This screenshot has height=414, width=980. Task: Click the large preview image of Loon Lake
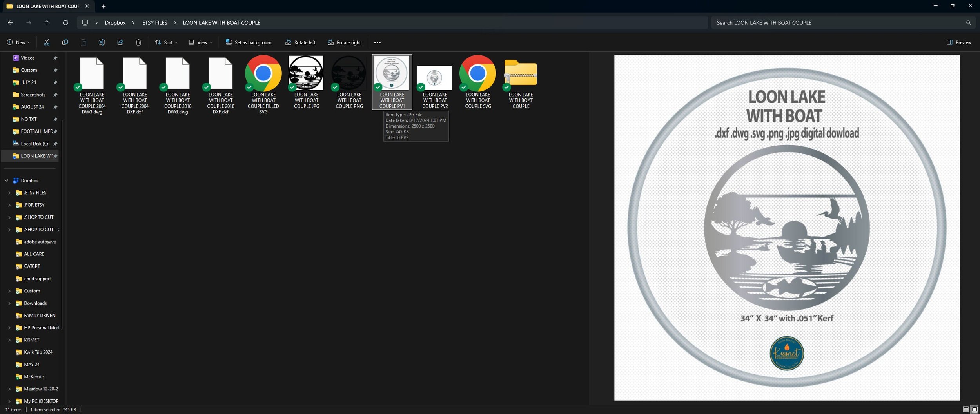click(787, 228)
